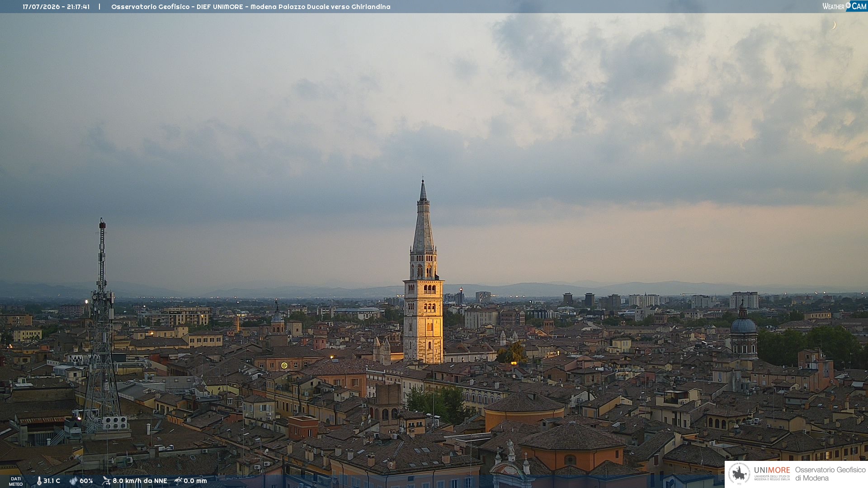Image resolution: width=868 pixels, height=488 pixels.
Task: Click wind reading 8.0 km/h da NNE
Action: coord(140,481)
